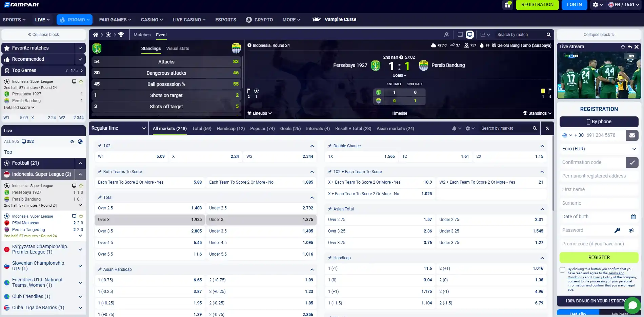The height and width of the screenshot is (317, 644).
Task: Click the trophy breadcrumb icon
Action: tap(121, 35)
